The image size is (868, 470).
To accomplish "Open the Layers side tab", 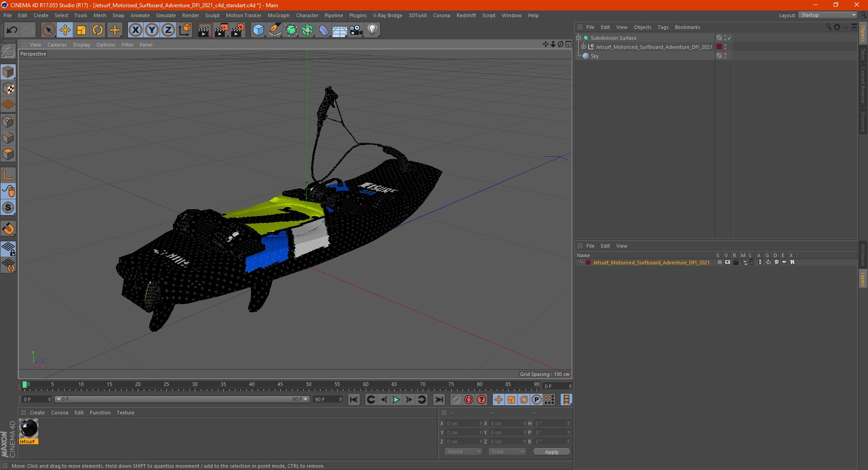I will coord(863,278).
